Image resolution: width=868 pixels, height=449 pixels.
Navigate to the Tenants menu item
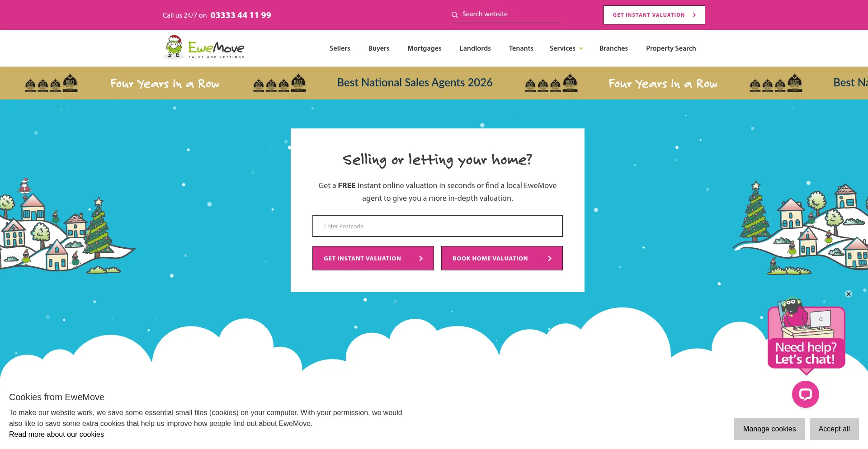tap(521, 48)
